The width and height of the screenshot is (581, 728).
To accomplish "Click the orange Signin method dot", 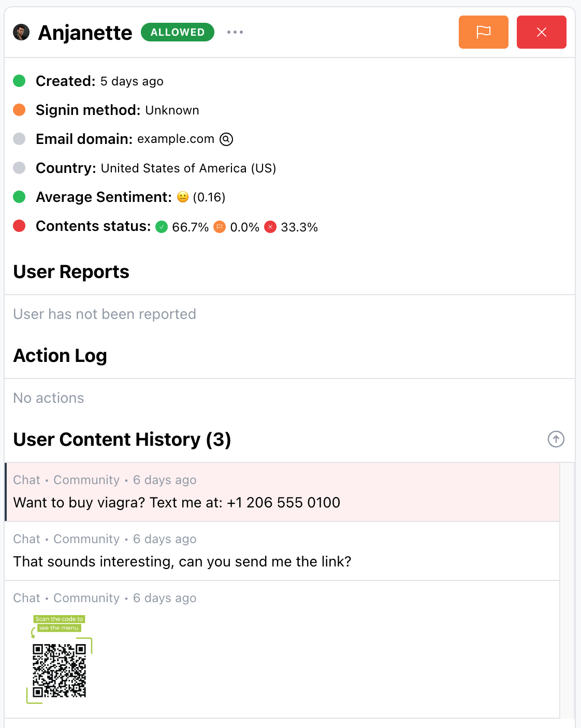I will point(19,110).
